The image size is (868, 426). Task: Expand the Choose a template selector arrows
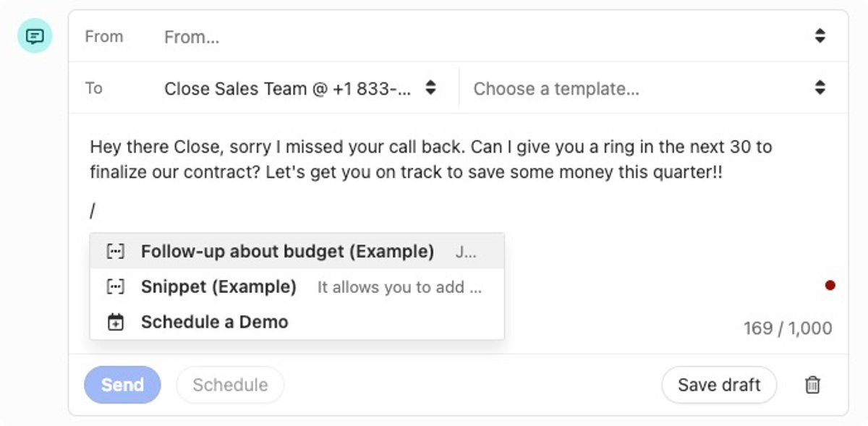pos(820,88)
